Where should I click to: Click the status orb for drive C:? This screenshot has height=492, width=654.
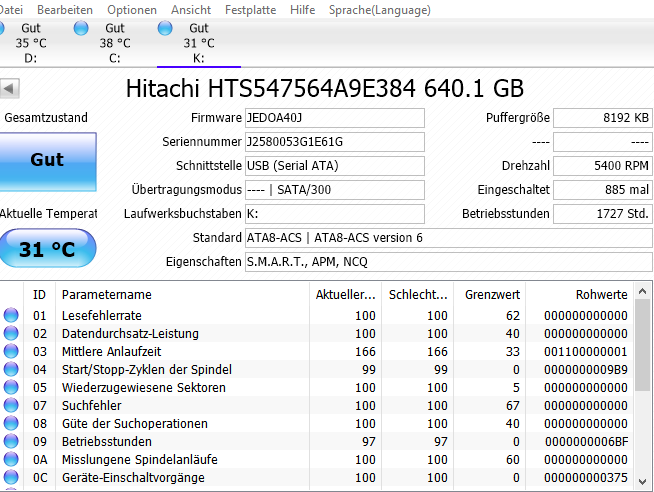[81, 28]
